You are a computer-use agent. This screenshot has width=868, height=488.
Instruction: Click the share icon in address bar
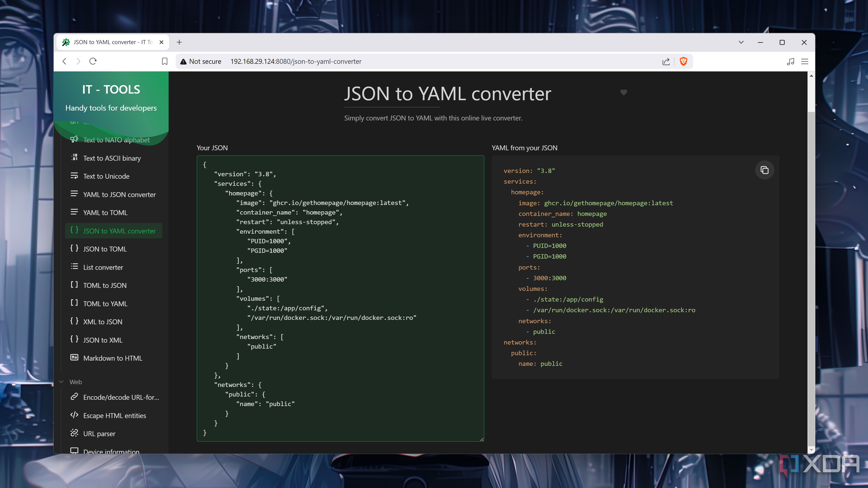click(666, 61)
